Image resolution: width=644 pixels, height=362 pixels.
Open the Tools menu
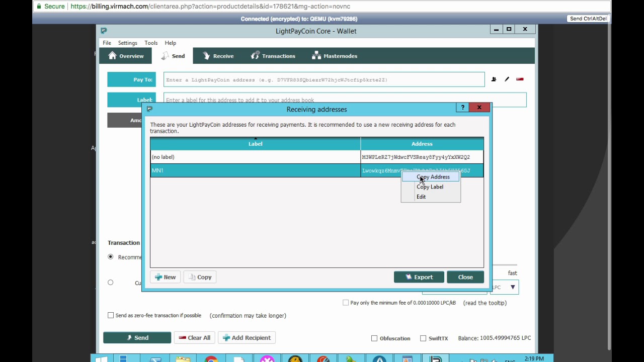tap(151, 43)
